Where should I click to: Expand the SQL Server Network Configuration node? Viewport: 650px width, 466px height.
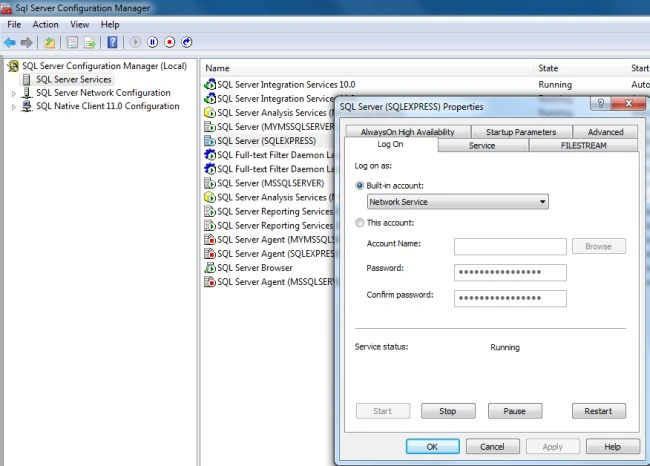pyautogui.click(x=13, y=94)
